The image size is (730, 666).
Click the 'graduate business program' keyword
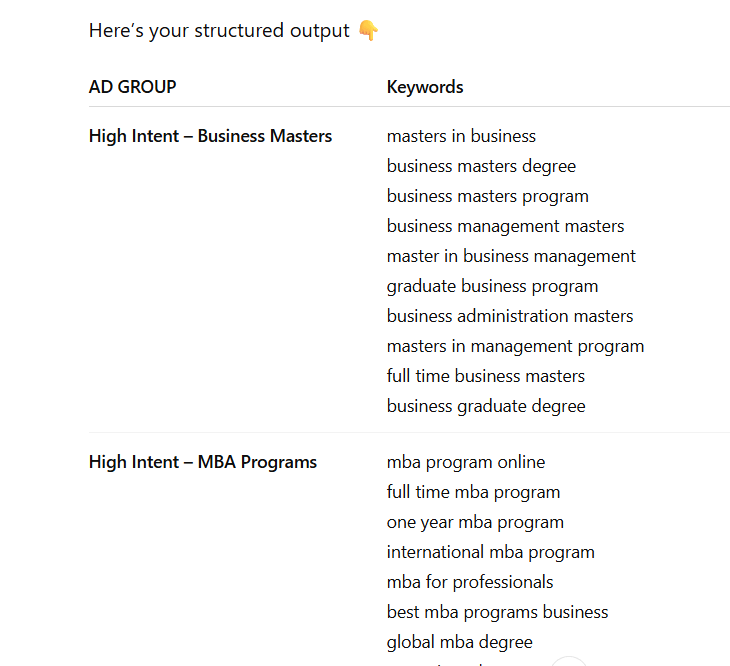click(x=492, y=286)
